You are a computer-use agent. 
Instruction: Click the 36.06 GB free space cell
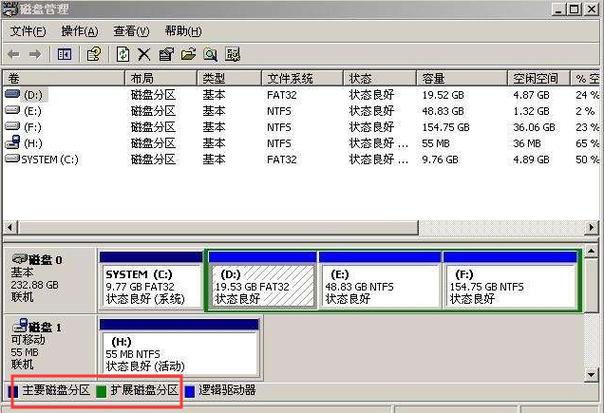534,127
